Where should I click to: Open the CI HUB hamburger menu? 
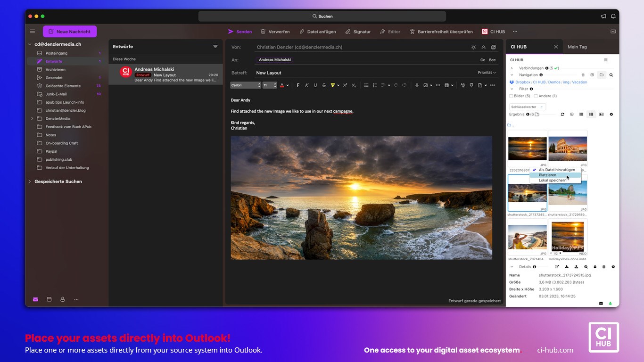tap(606, 60)
